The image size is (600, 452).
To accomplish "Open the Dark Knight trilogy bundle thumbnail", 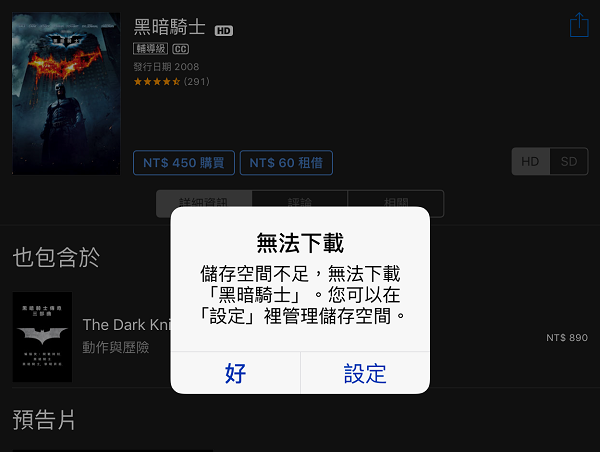I will (x=42, y=337).
